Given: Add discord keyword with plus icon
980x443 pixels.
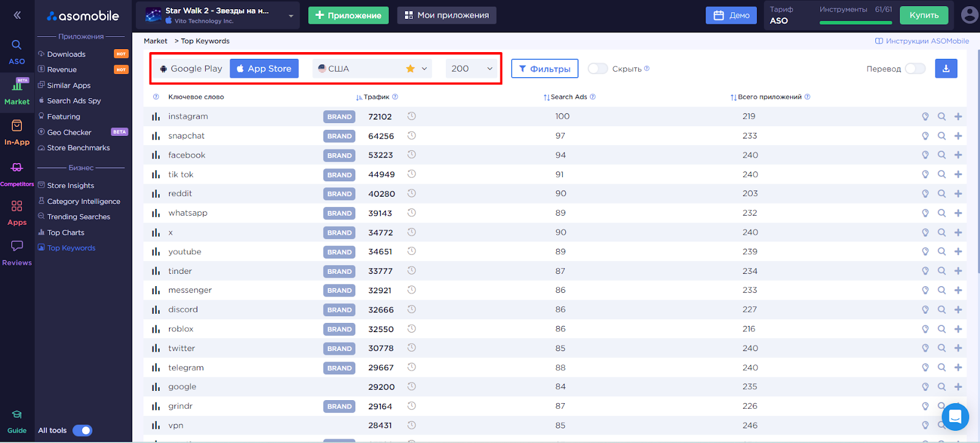Looking at the screenshot, I should tap(958, 309).
